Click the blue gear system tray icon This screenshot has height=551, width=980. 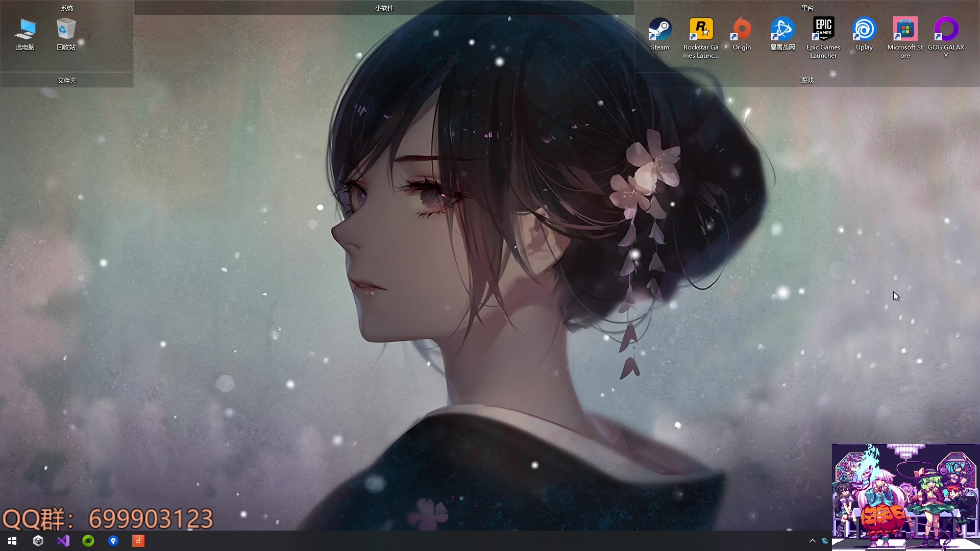click(x=825, y=541)
